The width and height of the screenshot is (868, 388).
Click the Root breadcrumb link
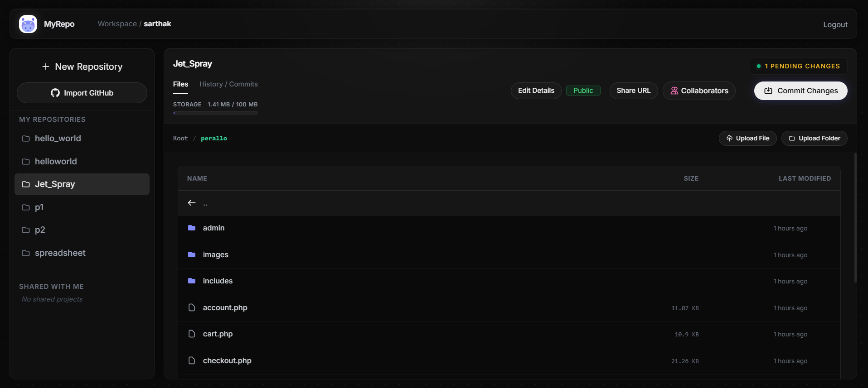click(x=180, y=138)
